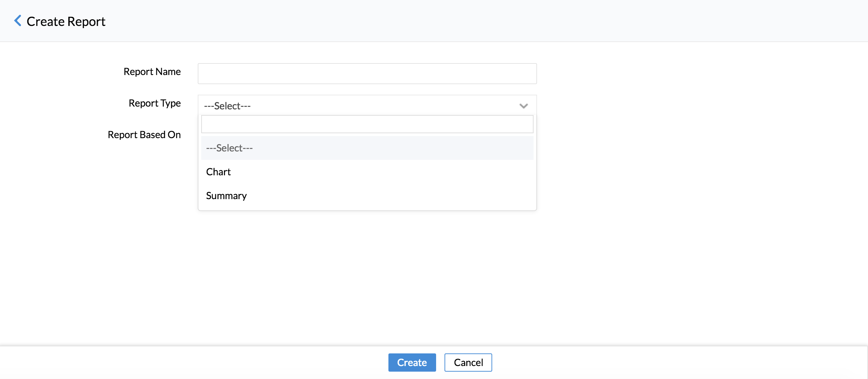This screenshot has width=868, height=379.
Task: Click the Report Type selected value box
Action: pyautogui.click(x=358, y=106)
